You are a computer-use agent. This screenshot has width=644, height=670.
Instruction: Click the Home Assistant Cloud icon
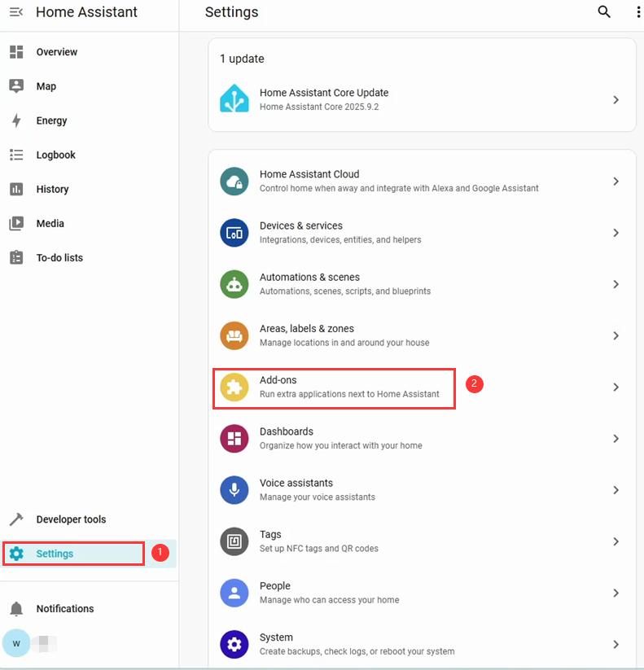234,181
